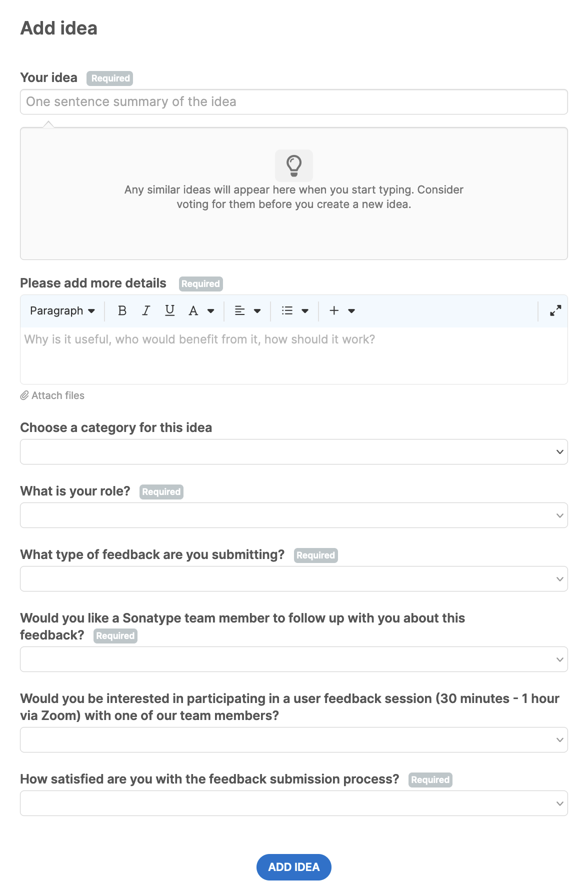Open the user feedback session dropdown
The image size is (588, 894).
click(x=294, y=740)
